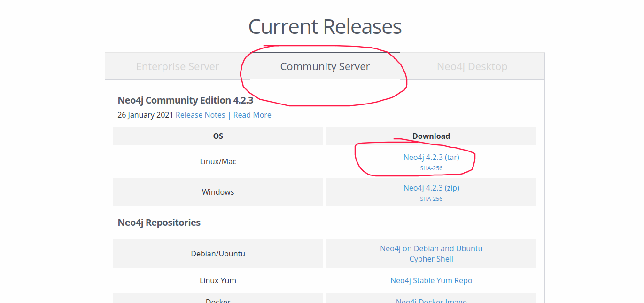Click the Neo4j Repositories heading

(x=159, y=222)
